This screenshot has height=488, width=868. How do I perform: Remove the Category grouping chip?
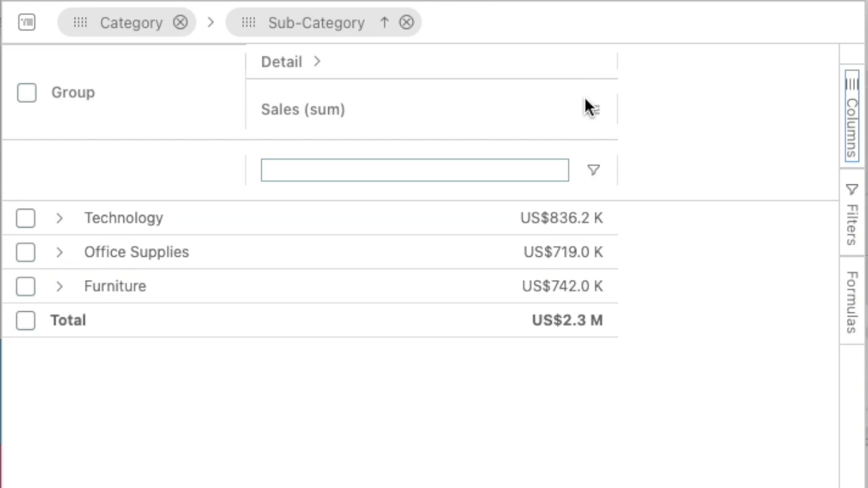click(180, 22)
